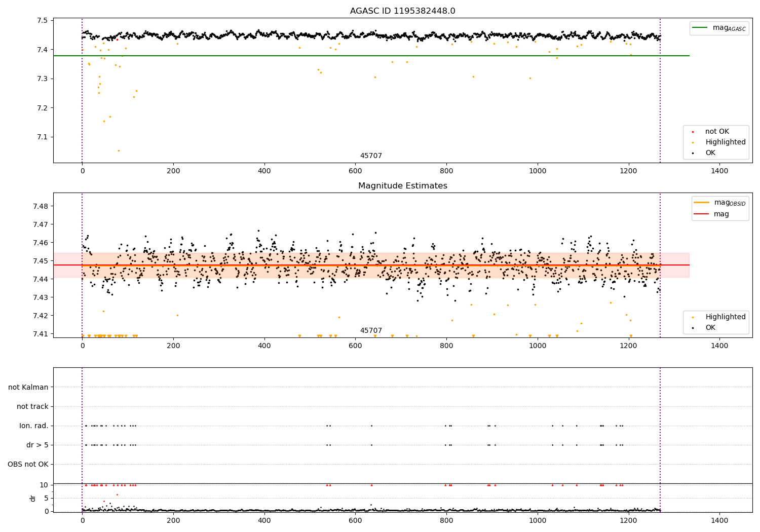Image resolution: width=760 pixels, height=532 pixels.
Task: Click the 7.3 y-tick of top plot
Action: [x=43, y=79]
